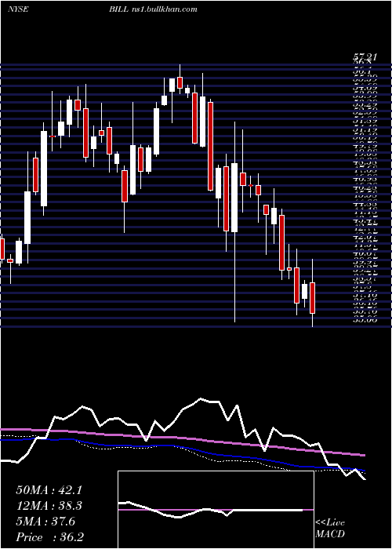Click the NYSE exchange label
392x549 pixels.
click(18, 9)
